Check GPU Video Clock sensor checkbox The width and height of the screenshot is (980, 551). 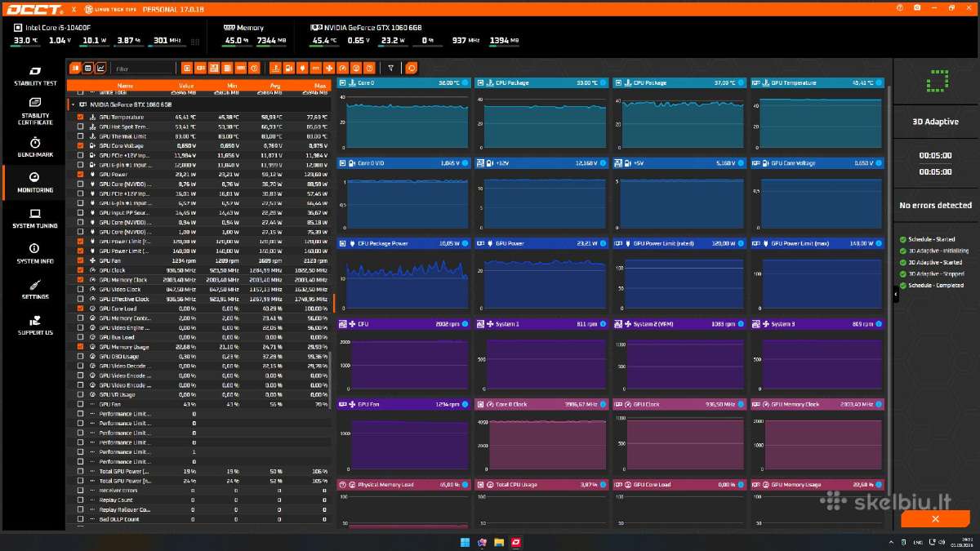[x=80, y=289]
